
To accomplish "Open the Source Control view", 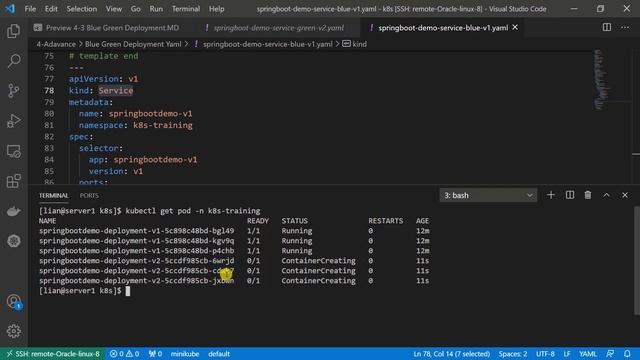I will click(x=13, y=91).
